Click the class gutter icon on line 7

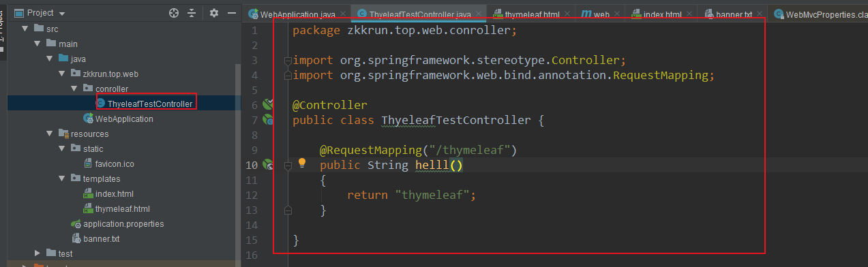268,120
